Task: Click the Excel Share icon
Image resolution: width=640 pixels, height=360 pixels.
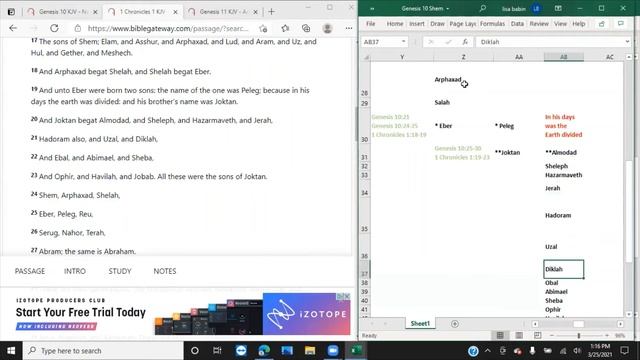Action: click(x=602, y=24)
